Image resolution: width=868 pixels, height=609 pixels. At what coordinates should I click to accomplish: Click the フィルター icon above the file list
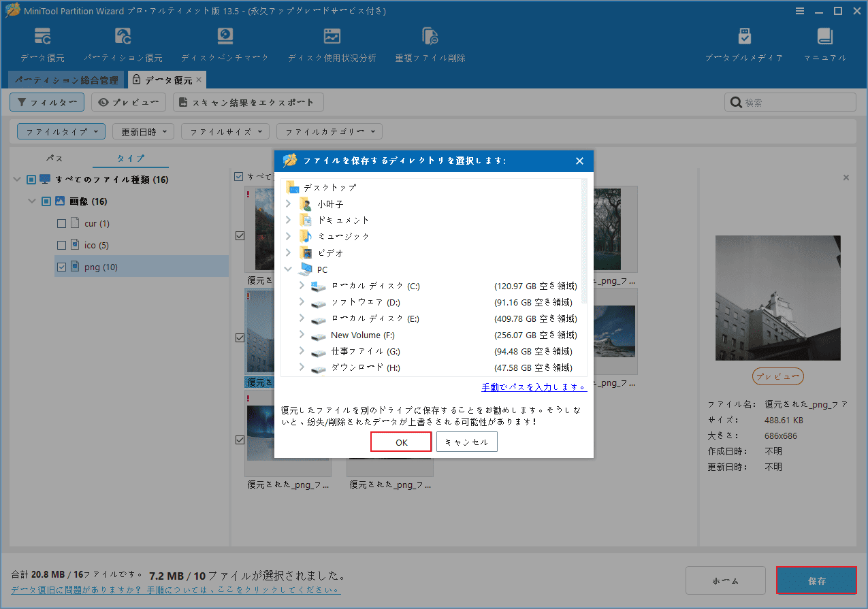point(46,101)
